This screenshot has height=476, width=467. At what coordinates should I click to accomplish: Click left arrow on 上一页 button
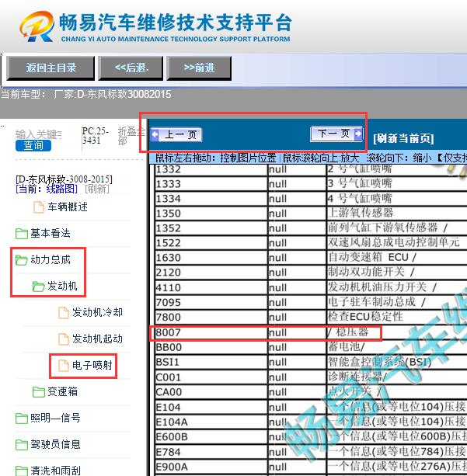[x=155, y=134]
